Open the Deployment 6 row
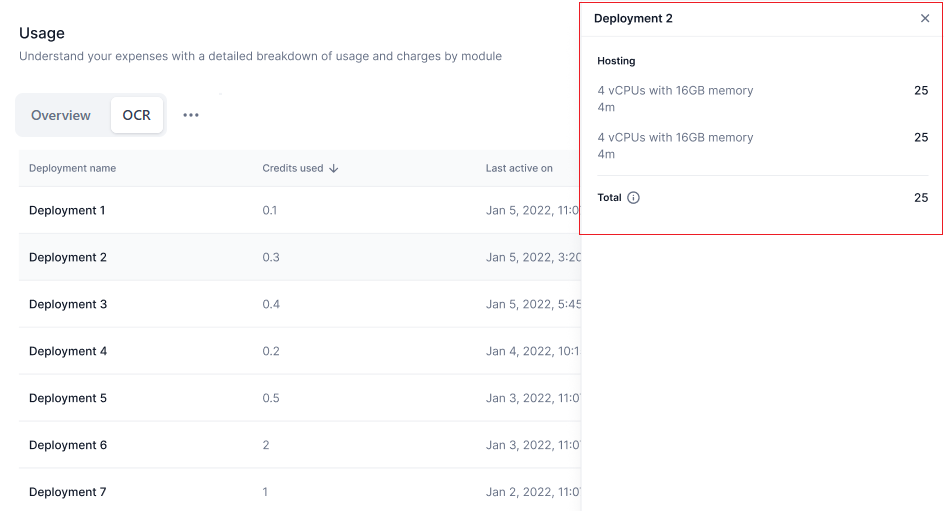 [68, 446]
